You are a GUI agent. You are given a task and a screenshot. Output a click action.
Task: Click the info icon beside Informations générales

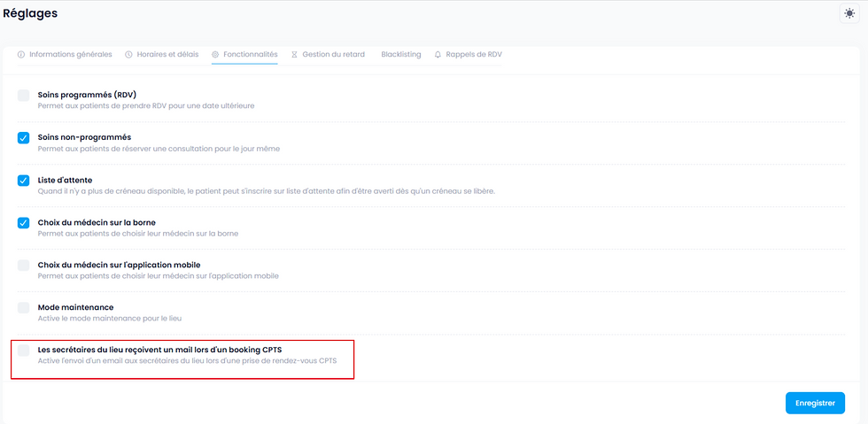pyautogui.click(x=21, y=55)
